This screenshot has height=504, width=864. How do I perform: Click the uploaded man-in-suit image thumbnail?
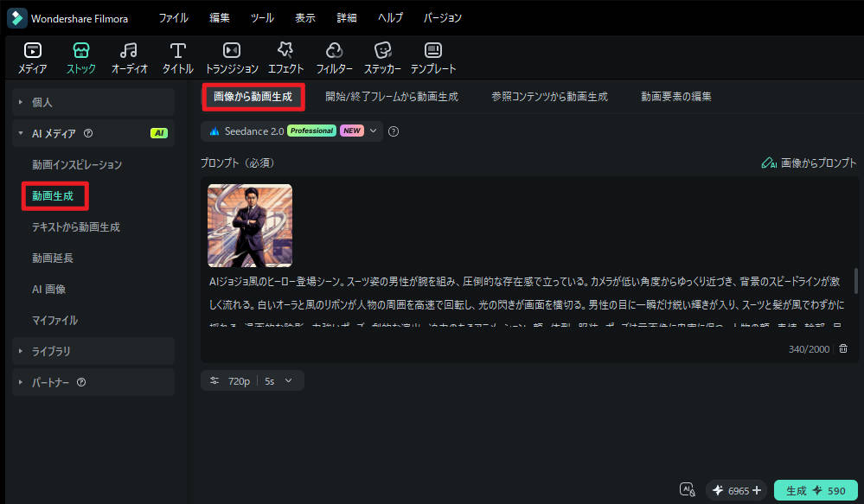click(250, 226)
